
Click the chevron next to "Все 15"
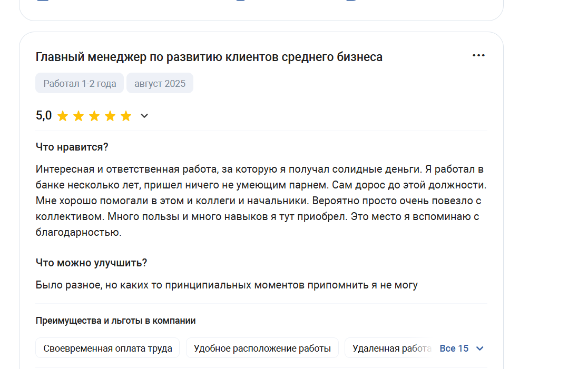(479, 349)
